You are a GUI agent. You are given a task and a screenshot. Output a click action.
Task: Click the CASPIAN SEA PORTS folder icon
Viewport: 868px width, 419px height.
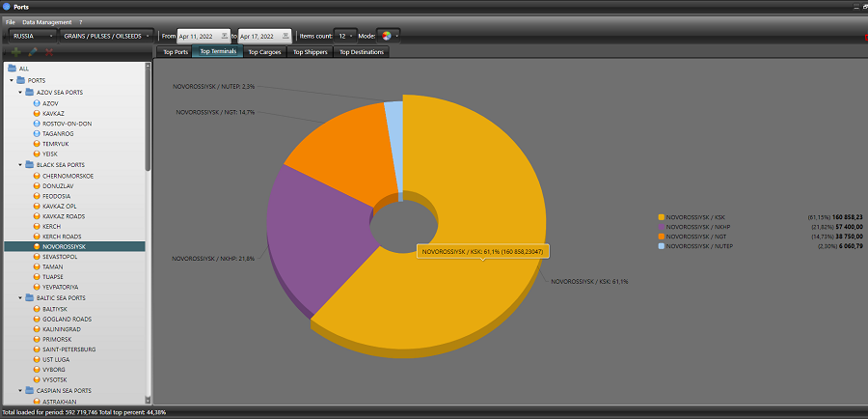tap(30, 390)
